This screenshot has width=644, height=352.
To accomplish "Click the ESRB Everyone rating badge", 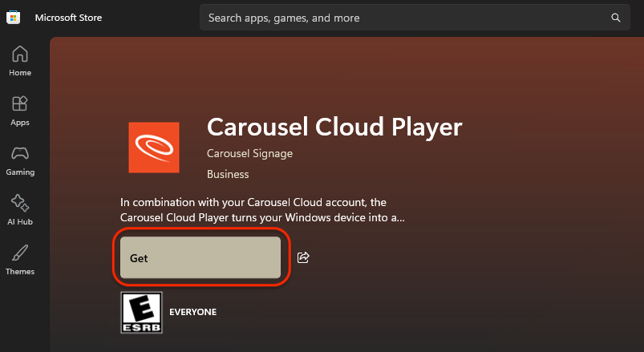I will tap(141, 312).
